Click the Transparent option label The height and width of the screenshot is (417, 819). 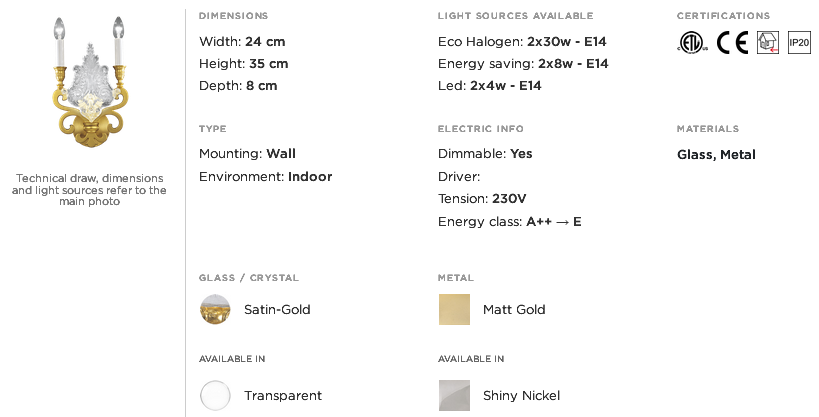283,396
